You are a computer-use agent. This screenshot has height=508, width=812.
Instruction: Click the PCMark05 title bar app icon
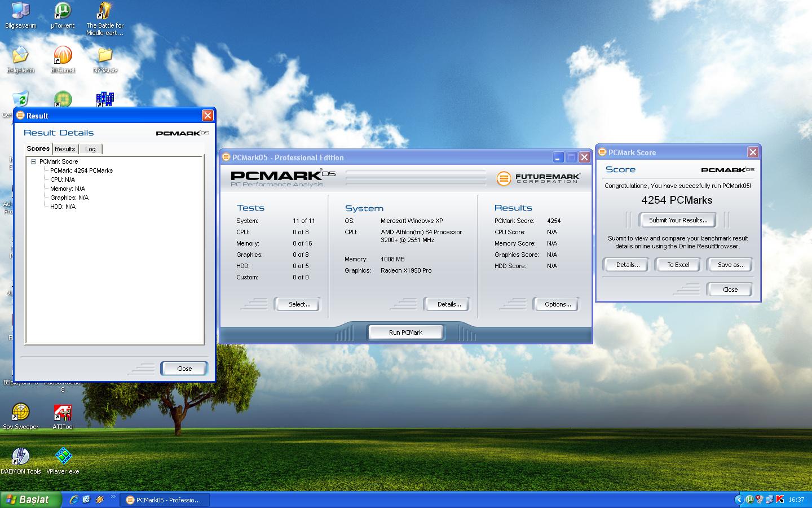tap(226, 157)
